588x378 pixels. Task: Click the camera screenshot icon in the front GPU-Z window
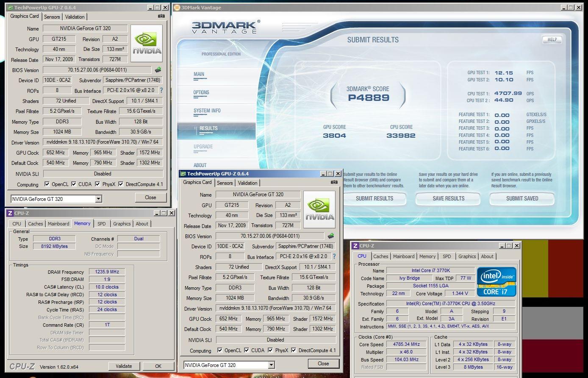(x=334, y=182)
